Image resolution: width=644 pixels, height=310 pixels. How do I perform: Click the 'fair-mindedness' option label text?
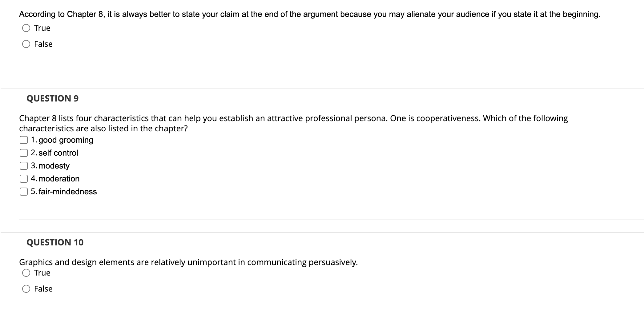coord(68,192)
